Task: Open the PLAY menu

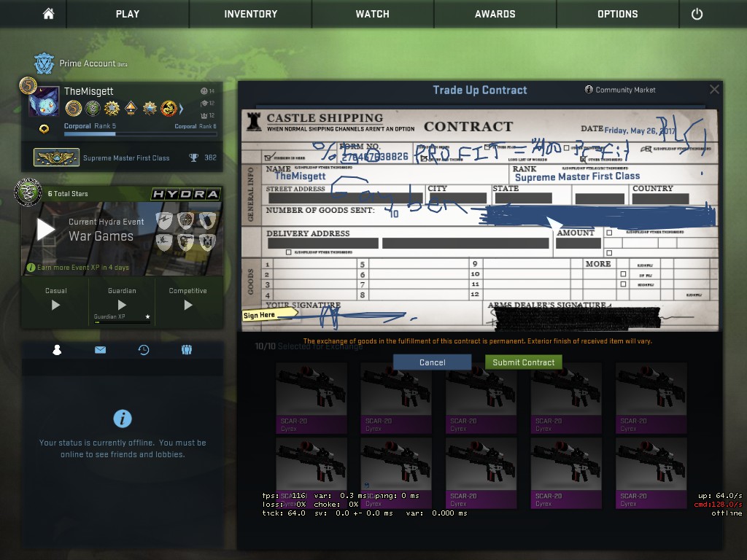Action: (128, 14)
